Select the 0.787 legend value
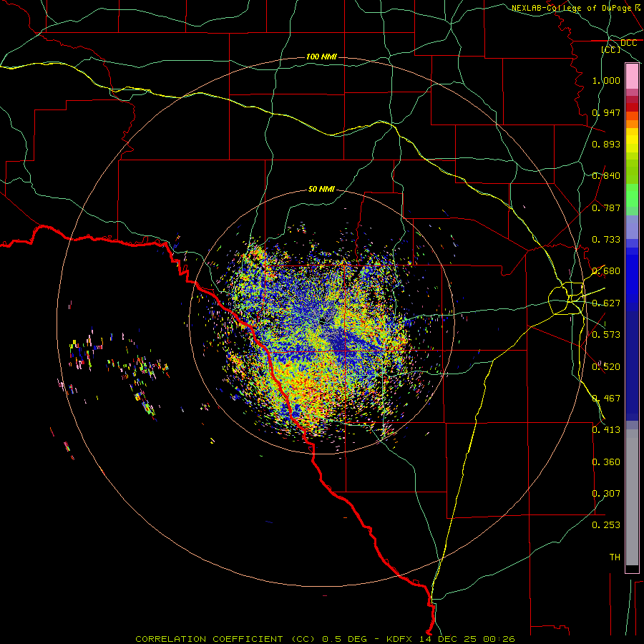Viewport: 644px width, 644px height. [606, 208]
